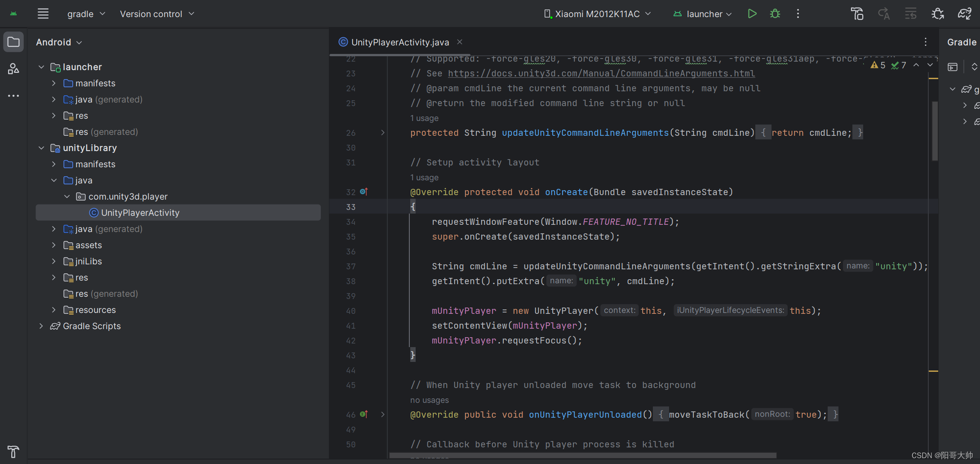Open the launcher run configuration dropdown

click(x=703, y=14)
